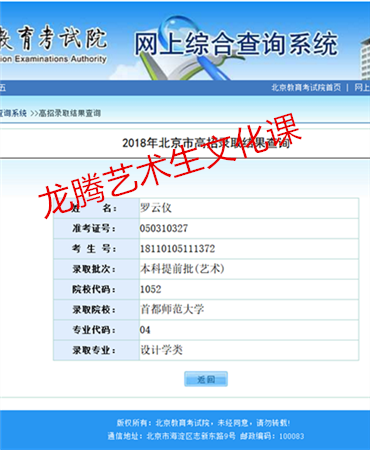Image resolution: width=370 pixels, height=450 pixels.
Task: Click the 专业代码 value 04
Action: (145, 330)
